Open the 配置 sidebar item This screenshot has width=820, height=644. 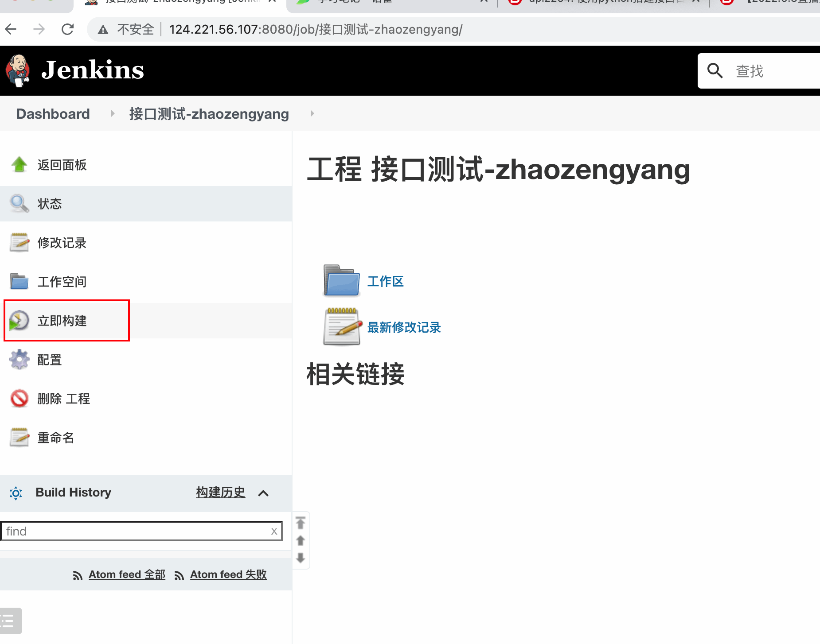coord(50,360)
